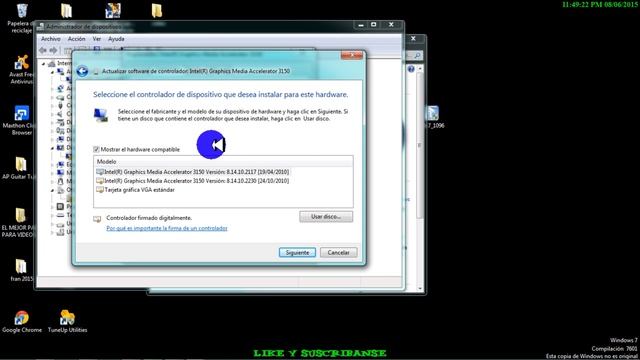The height and width of the screenshot is (360, 640).
Task: Click the Siguiente button
Action: tap(297, 253)
